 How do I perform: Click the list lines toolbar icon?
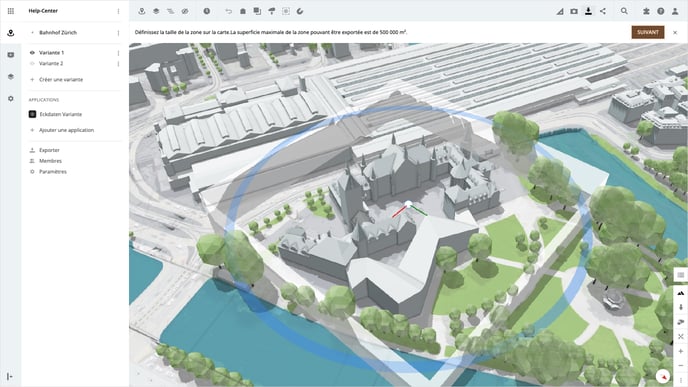click(x=170, y=11)
